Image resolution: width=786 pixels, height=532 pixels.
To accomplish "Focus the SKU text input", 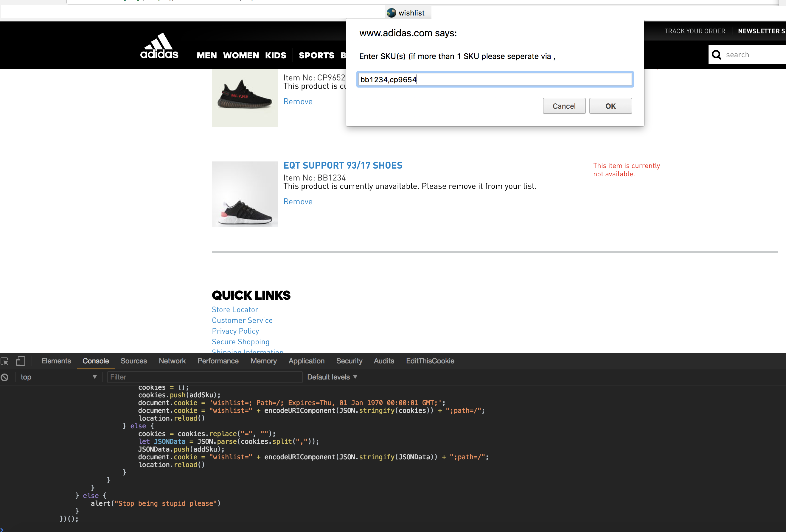I will [495, 80].
